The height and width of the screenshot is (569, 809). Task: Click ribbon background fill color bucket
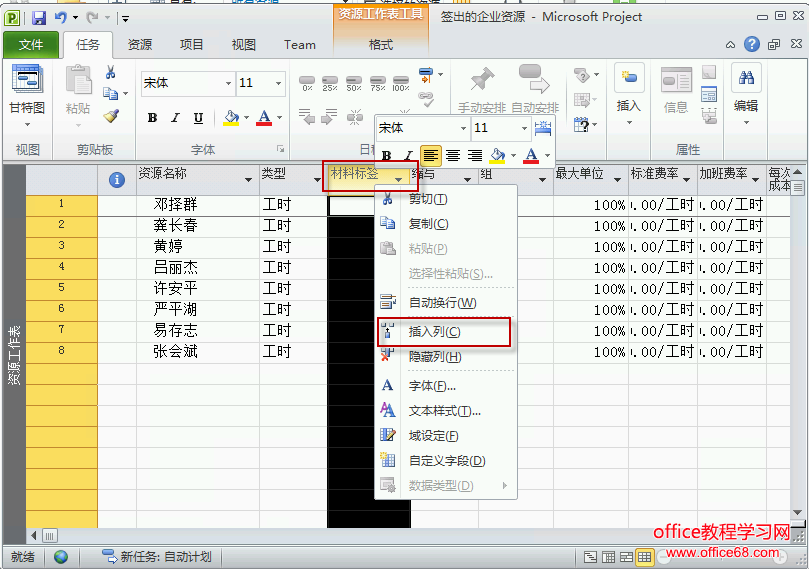[x=231, y=118]
